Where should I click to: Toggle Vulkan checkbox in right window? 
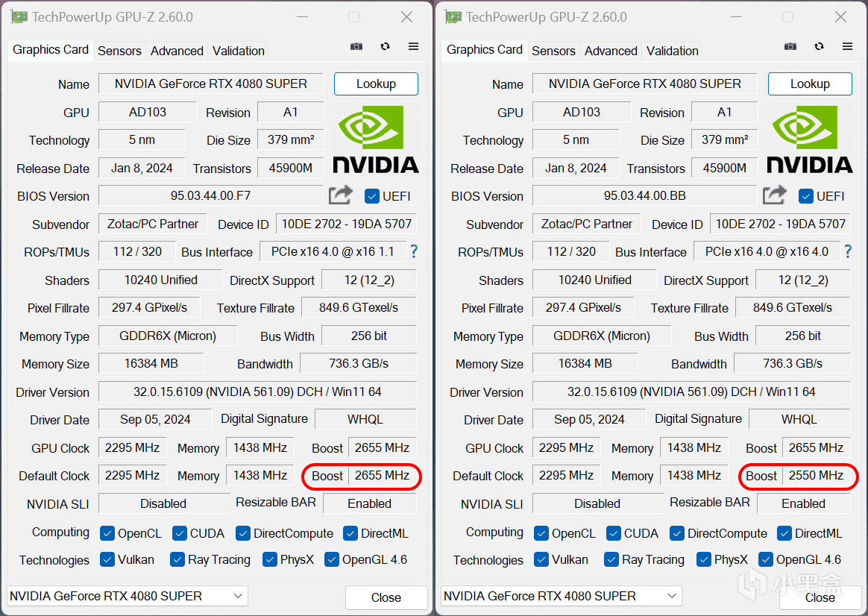[x=541, y=559]
